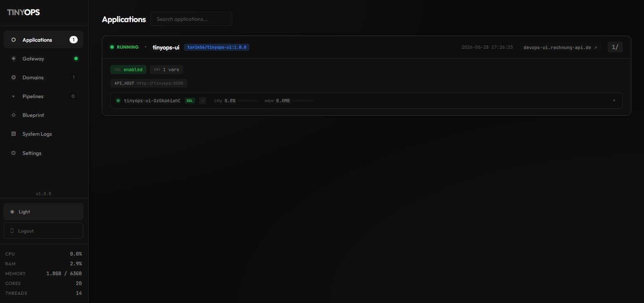Open the Settings page
This screenshot has height=303, width=644.
(x=43, y=153)
